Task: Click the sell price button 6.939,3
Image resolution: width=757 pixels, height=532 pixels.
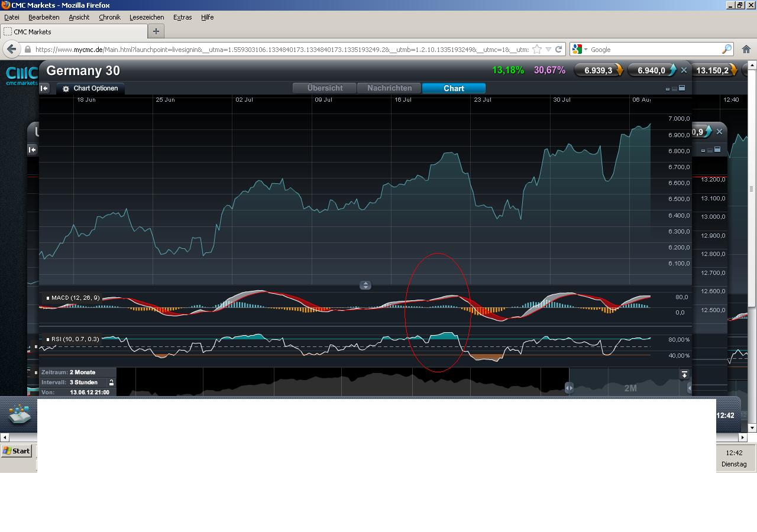Action: 598,70
